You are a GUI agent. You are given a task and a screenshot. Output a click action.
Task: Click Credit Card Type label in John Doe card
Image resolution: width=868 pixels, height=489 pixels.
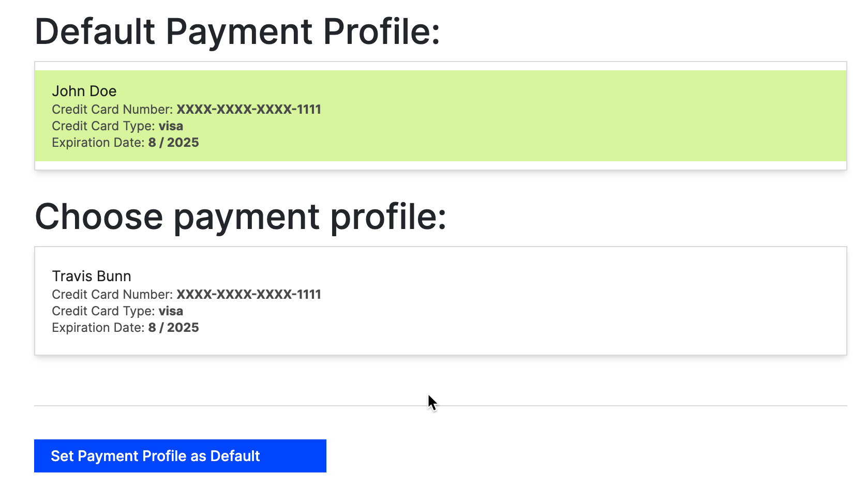(103, 126)
